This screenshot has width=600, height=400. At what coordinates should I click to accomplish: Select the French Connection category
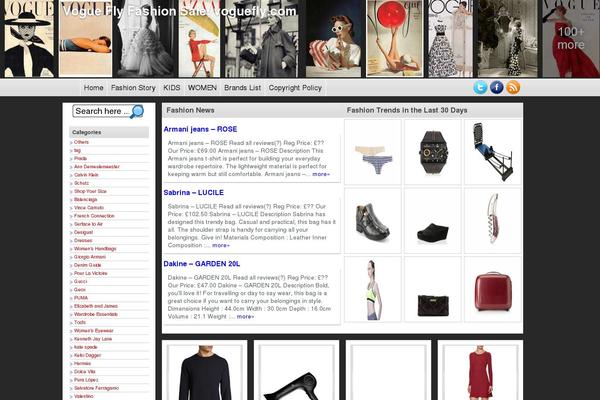click(94, 216)
